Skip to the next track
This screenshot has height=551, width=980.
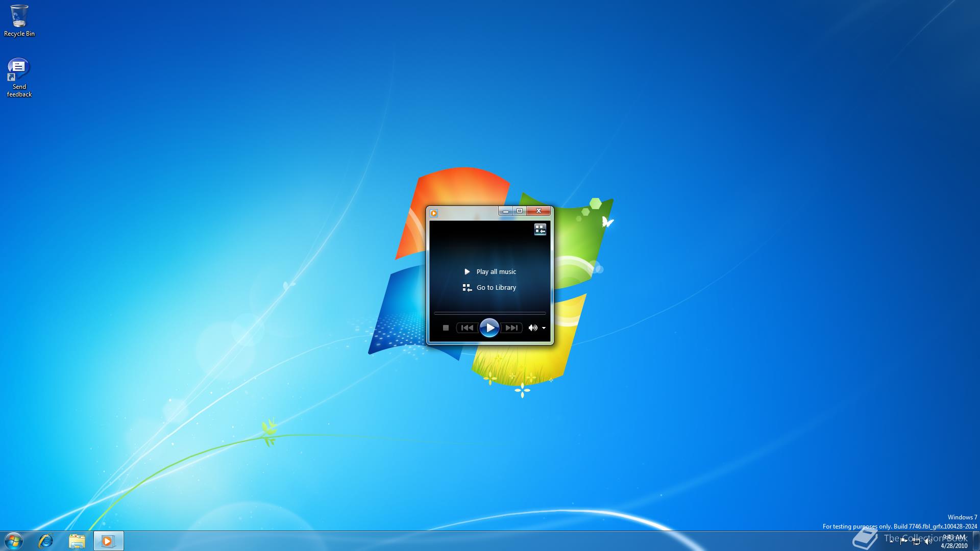pos(511,328)
